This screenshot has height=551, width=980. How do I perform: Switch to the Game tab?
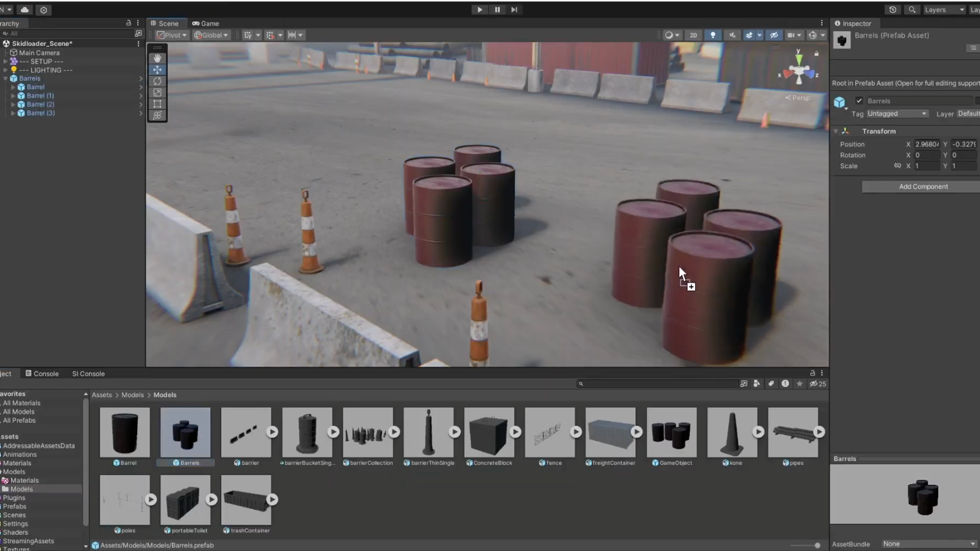[206, 24]
